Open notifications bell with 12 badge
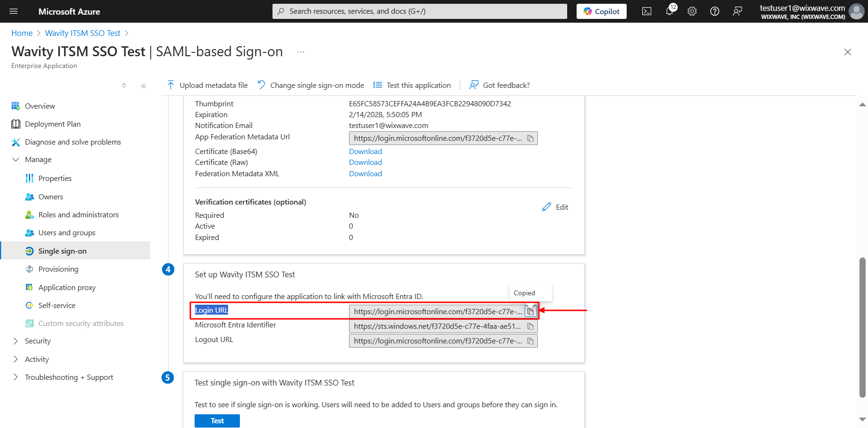868x428 pixels. coord(670,11)
